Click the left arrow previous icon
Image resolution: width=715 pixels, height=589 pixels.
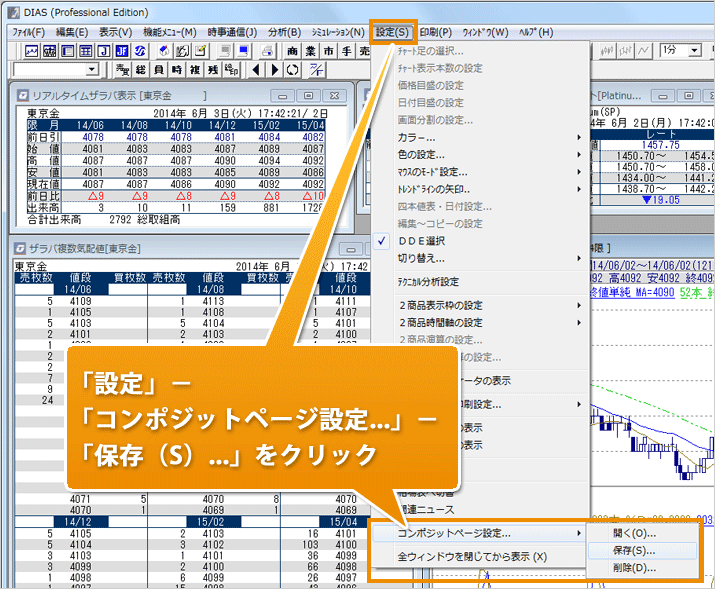click(255, 70)
